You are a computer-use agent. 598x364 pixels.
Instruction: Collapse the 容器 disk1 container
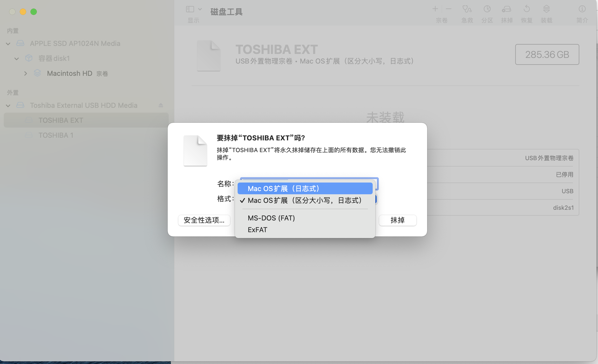point(17,59)
